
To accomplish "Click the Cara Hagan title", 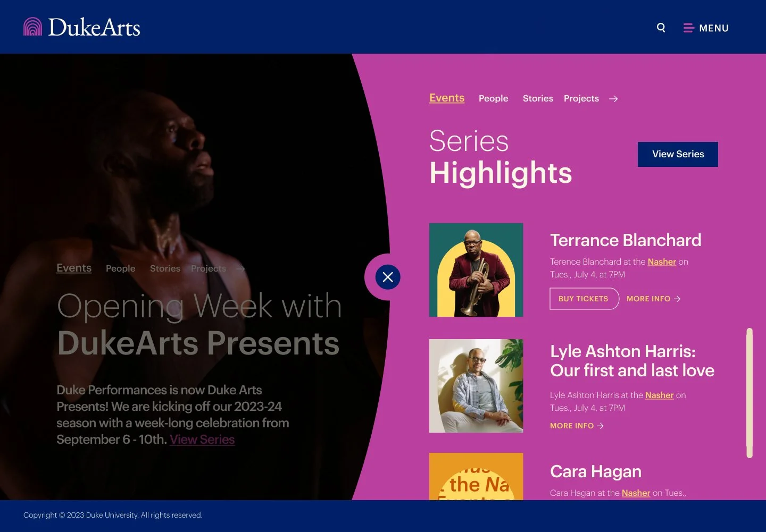I will 596,471.
